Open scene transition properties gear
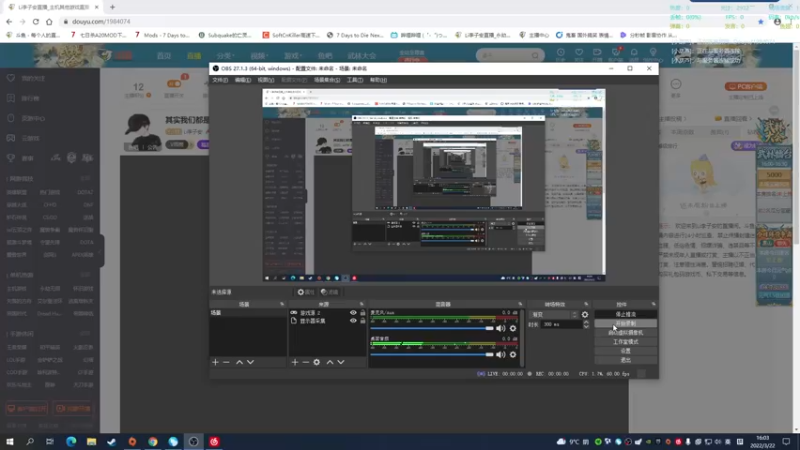Image resolution: width=800 pixels, height=450 pixels. click(585, 315)
